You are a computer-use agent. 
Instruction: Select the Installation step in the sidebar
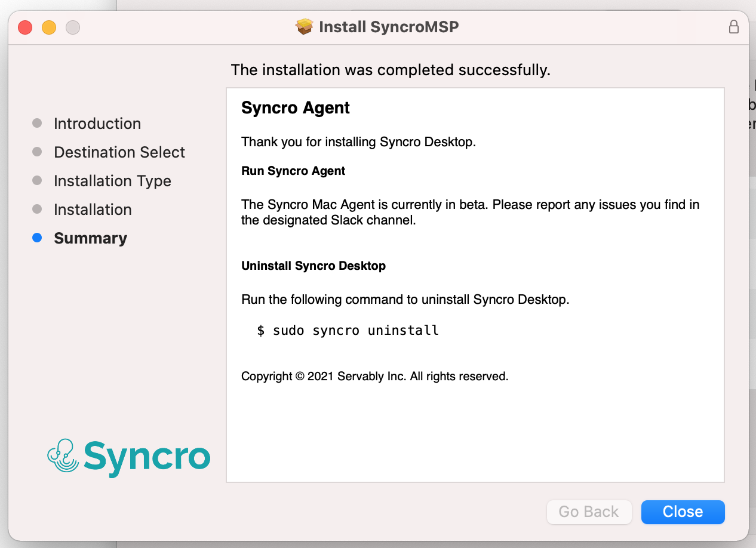point(93,210)
